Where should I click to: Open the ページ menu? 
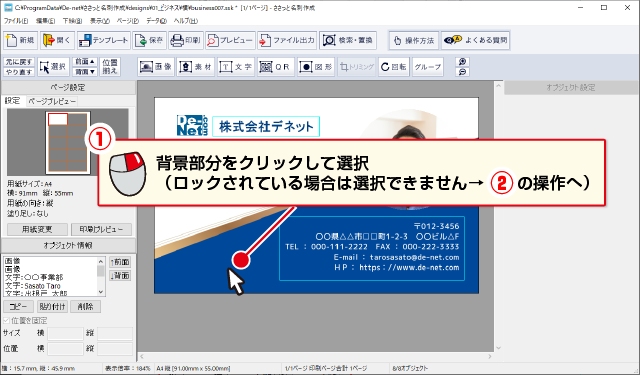[x=128, y=20]
